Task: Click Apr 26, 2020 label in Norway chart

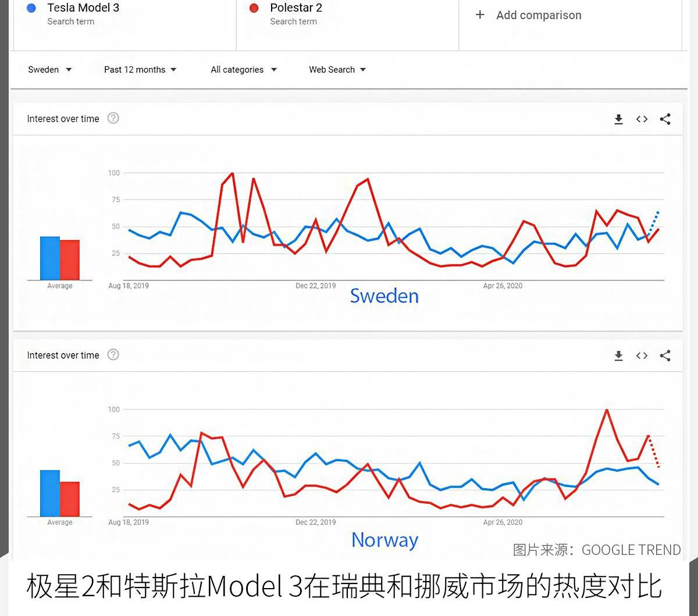Action: [503, 522]
